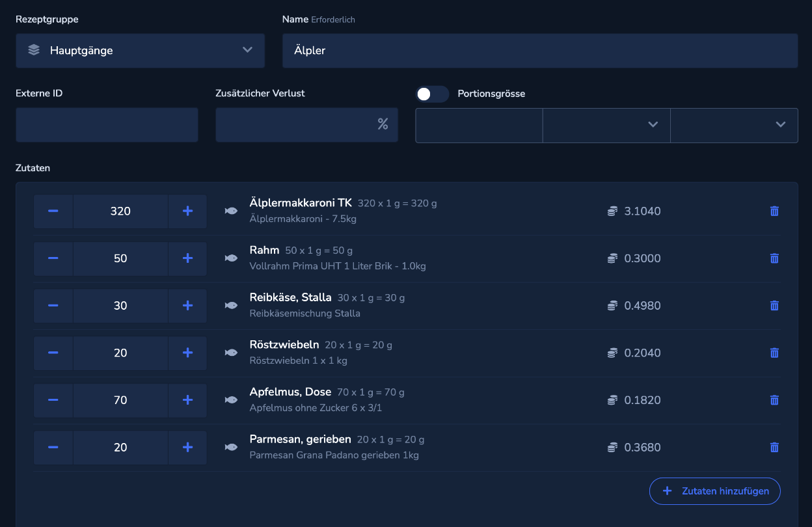812x527 pixels.
Task: Click Zutaten hinzufügen button
Action: pyautogui.click(x=715, y=491)
